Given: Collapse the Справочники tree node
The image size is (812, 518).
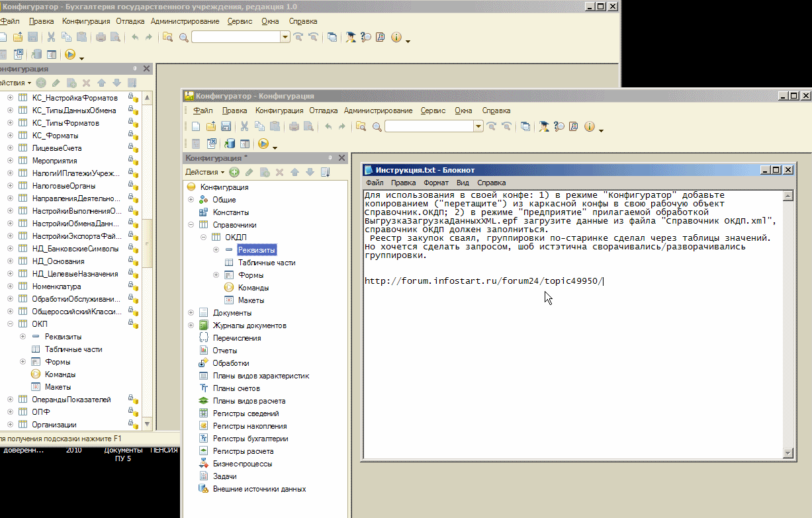Looking at the screenshot, I should coord(191,225).
